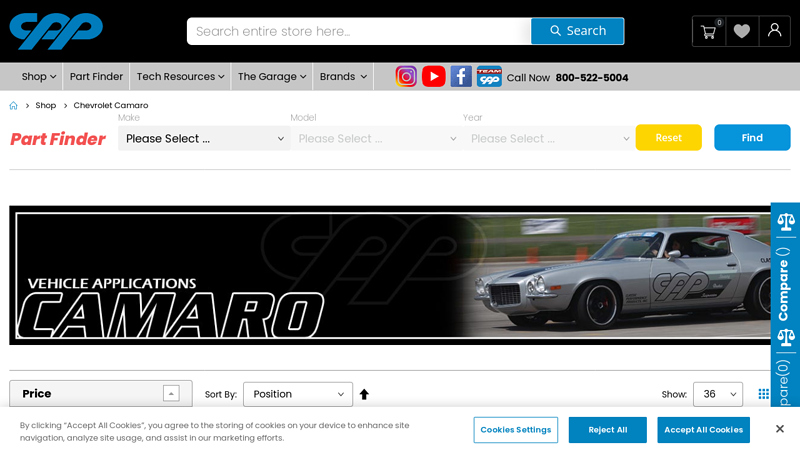
Task: Collapse the Price filter panel
Action: 171,393
